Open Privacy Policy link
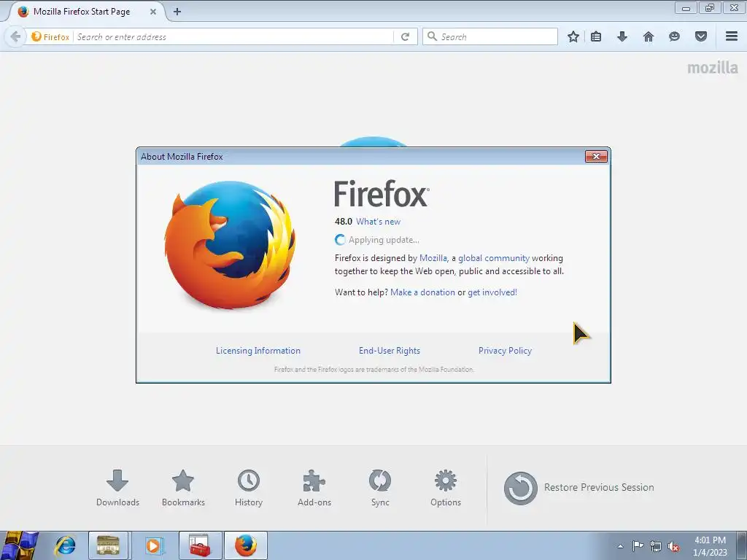 505,351
